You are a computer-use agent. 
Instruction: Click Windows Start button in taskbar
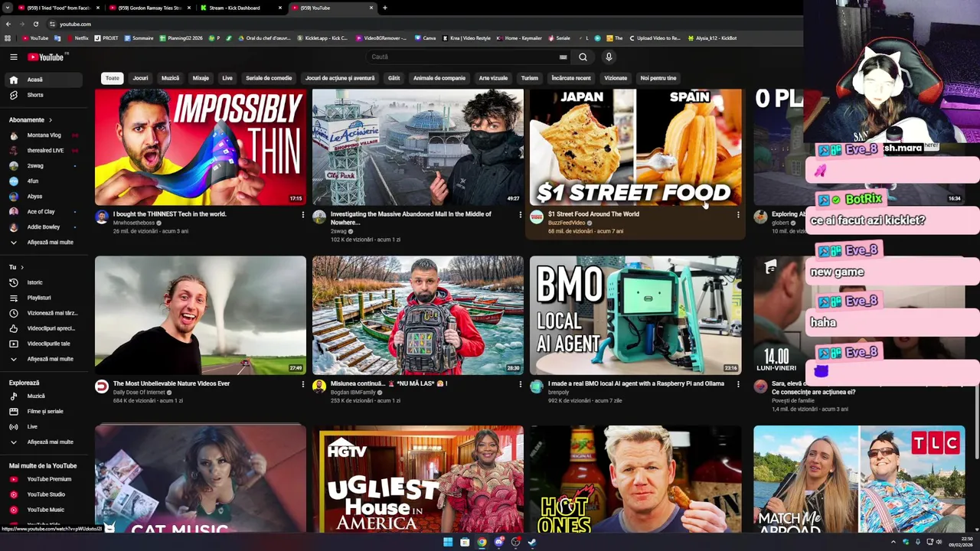click(448, 542)
